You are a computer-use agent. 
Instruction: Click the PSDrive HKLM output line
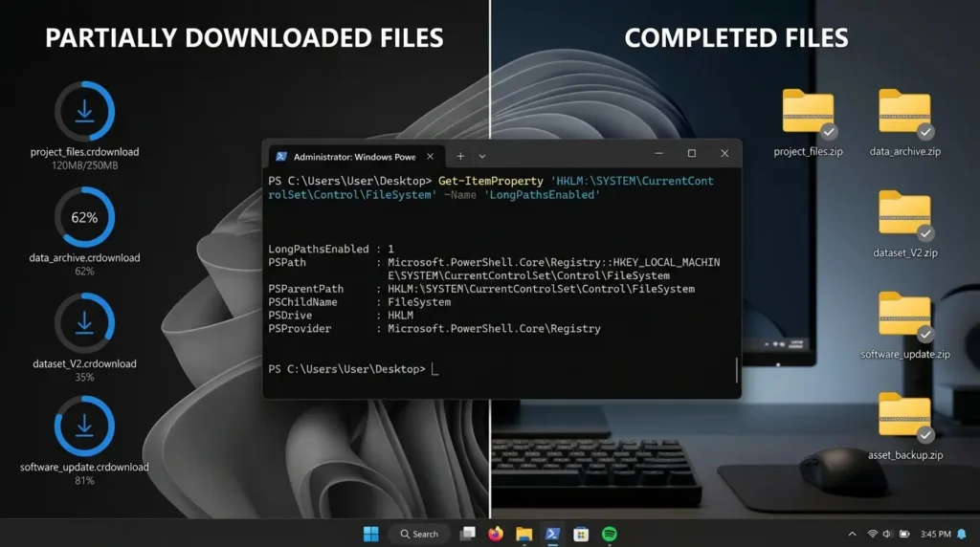(341, 316)
